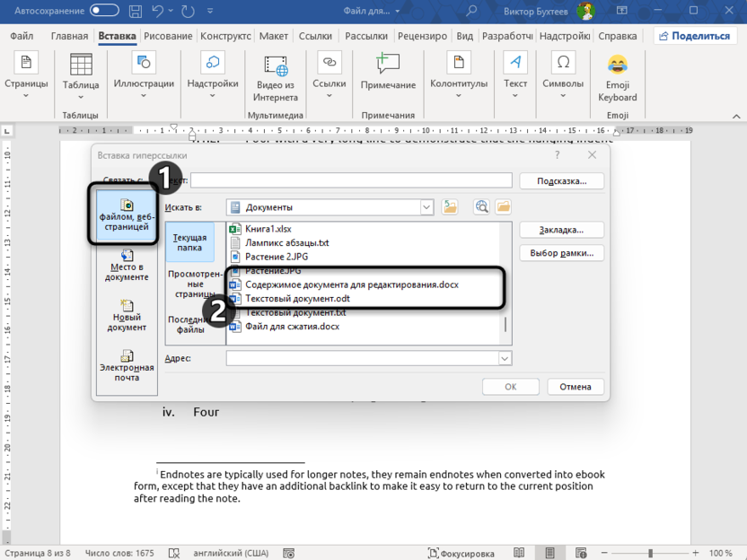Toggle the Автосохранение switch

(104, 11)
